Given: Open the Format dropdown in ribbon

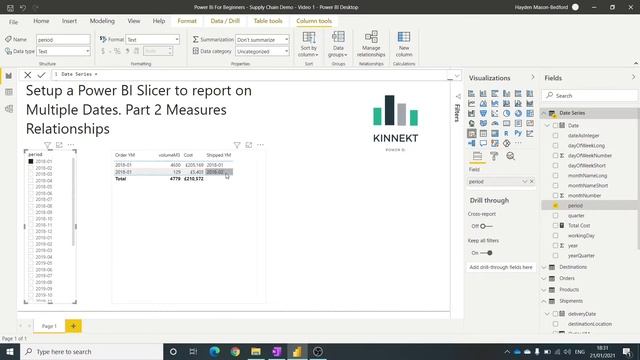Looking at the screenshot, I should point(153,40).
